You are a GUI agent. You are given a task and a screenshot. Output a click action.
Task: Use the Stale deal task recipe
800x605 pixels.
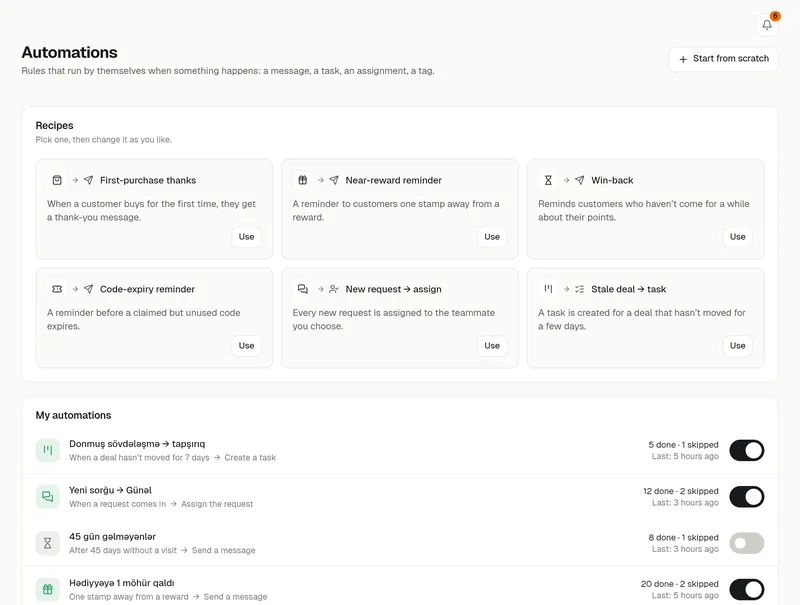tap(737, 345)
